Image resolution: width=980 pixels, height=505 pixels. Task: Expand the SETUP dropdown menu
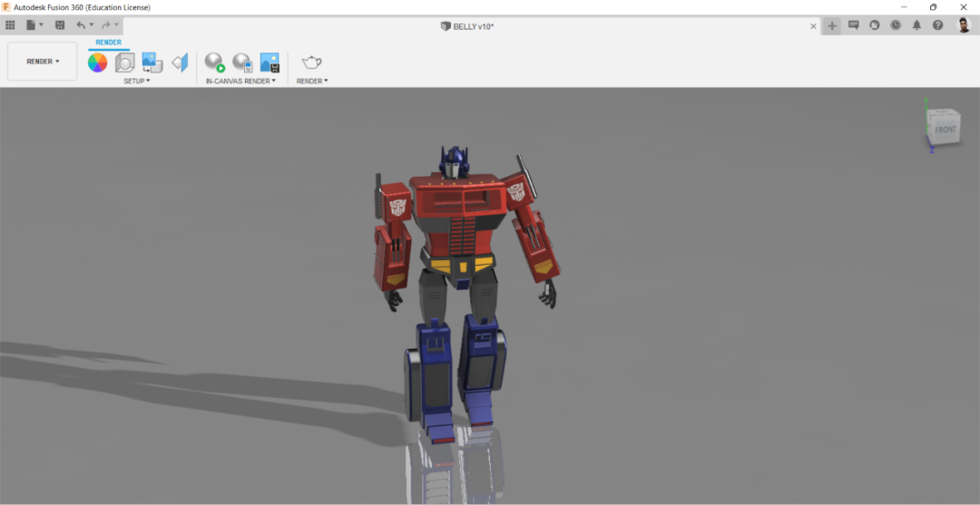click(x=137, y=82)
